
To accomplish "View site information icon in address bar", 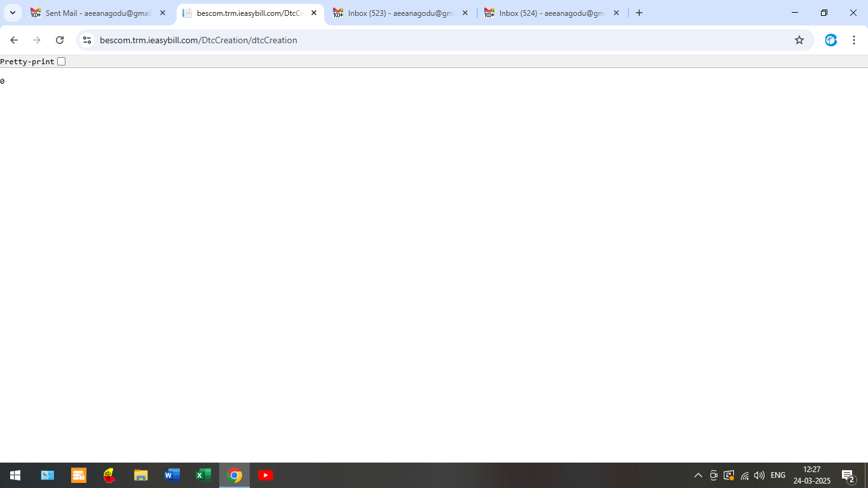I will coord(87,40).
